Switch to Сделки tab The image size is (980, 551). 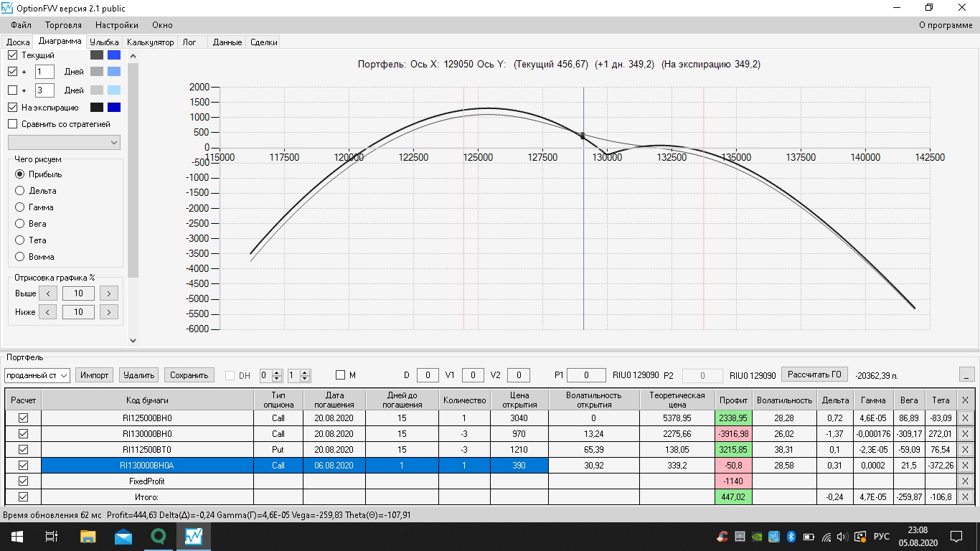click(264, 42)
